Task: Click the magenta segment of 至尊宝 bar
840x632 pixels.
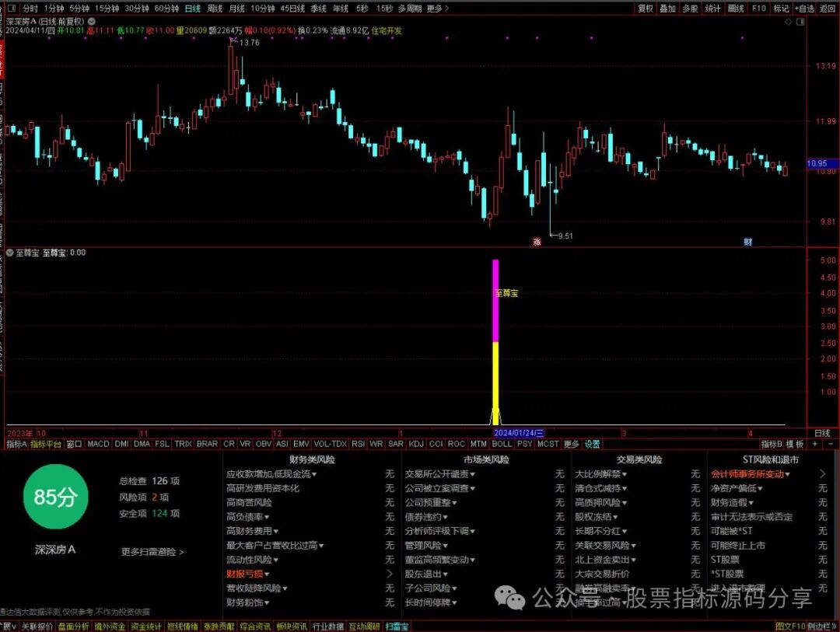Action: pyautogui.click(x=495, y=301)
